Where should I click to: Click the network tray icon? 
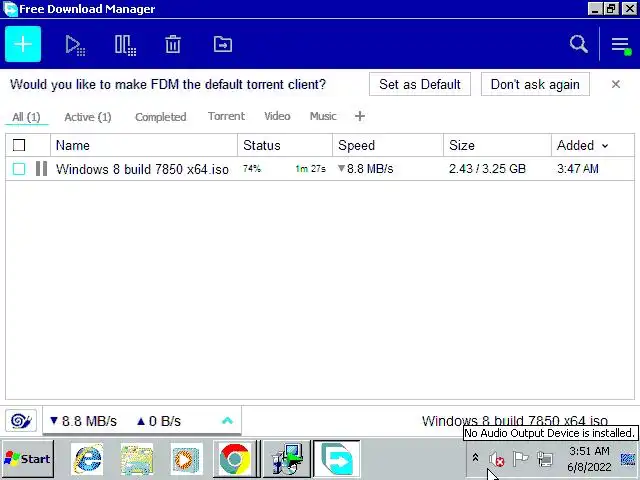pos(544,459)
